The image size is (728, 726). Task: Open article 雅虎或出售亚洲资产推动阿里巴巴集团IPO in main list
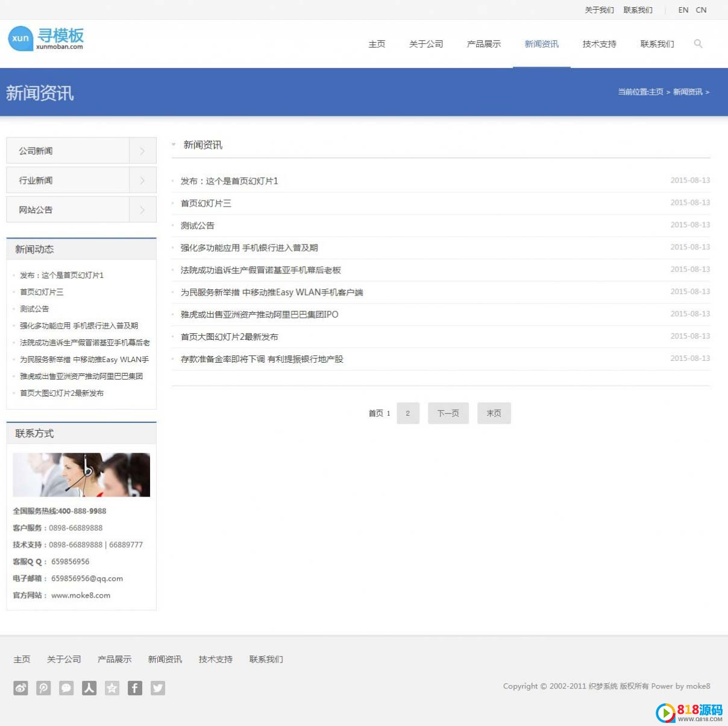(260, 314)
